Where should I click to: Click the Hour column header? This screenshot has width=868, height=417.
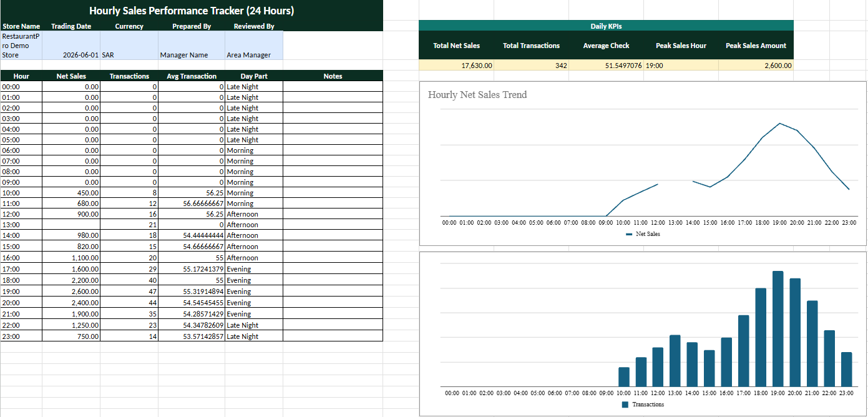tap(21, 76)
